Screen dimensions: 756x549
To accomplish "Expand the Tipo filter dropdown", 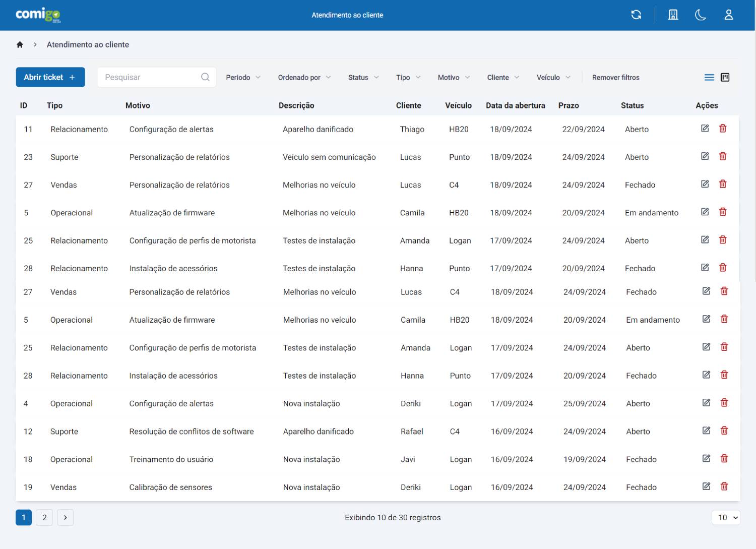I will [408, 77].
